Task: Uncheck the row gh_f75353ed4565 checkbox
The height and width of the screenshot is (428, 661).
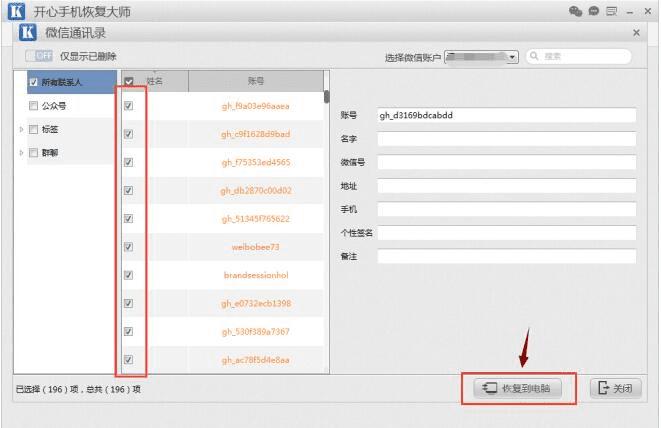Action: pyautogui.click(x=129, y=162)
